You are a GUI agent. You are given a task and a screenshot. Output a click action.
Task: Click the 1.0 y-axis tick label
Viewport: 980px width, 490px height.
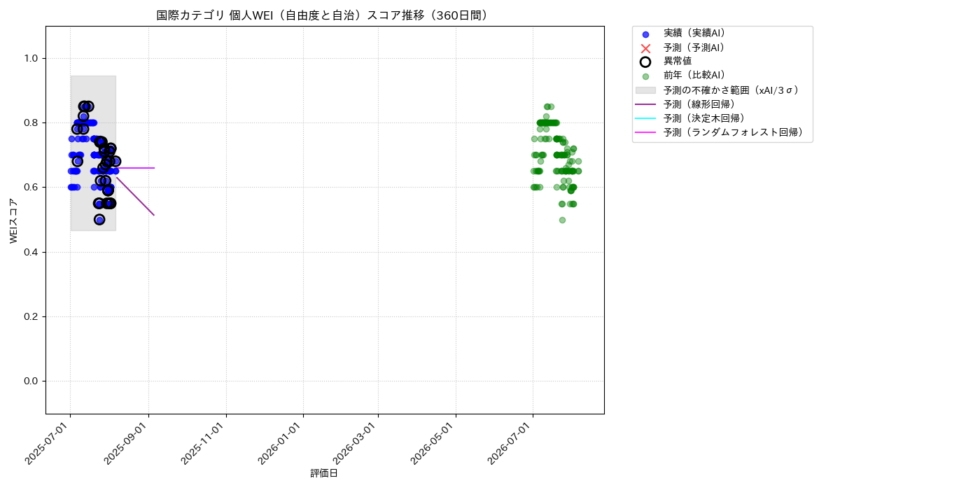tap(32, 59)
